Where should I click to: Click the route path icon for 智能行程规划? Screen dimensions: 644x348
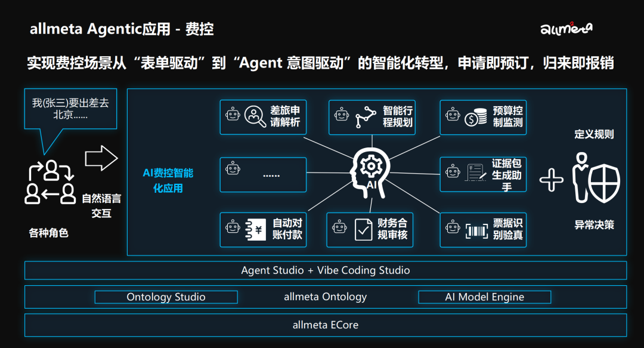(x=366, y=117)
